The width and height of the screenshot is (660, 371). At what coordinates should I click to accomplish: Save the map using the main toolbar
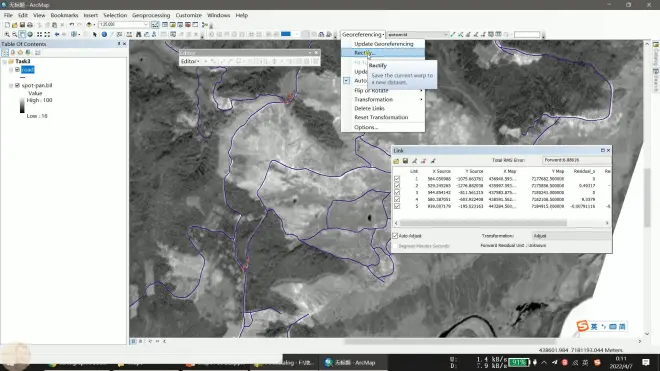click(x=22, y=25)
